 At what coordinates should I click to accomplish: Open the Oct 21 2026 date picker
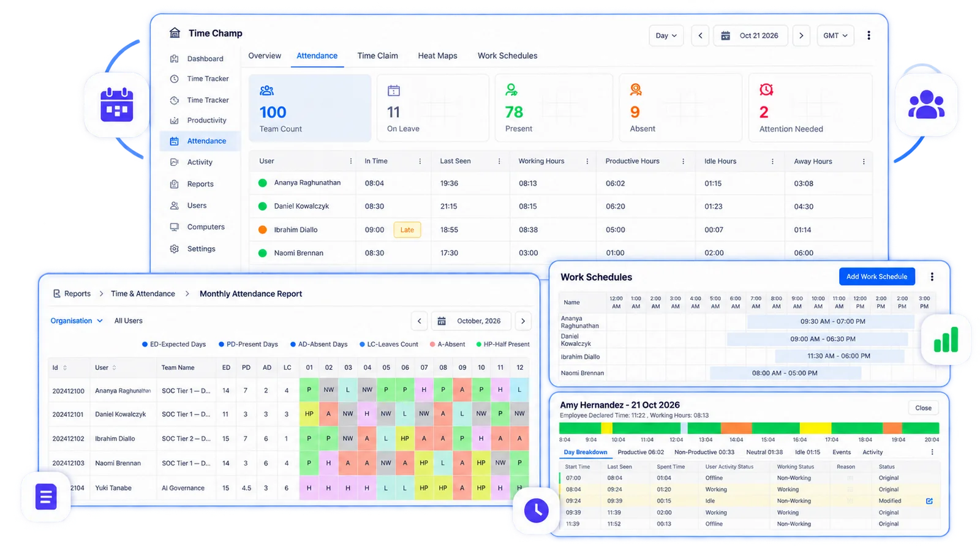tap(750, 36)
